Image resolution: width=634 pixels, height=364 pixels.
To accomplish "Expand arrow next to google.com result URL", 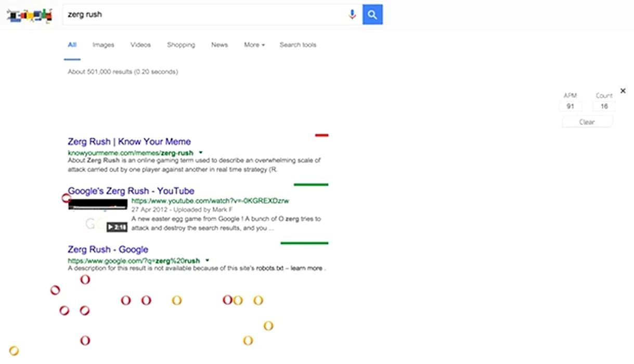I will 208,261.
